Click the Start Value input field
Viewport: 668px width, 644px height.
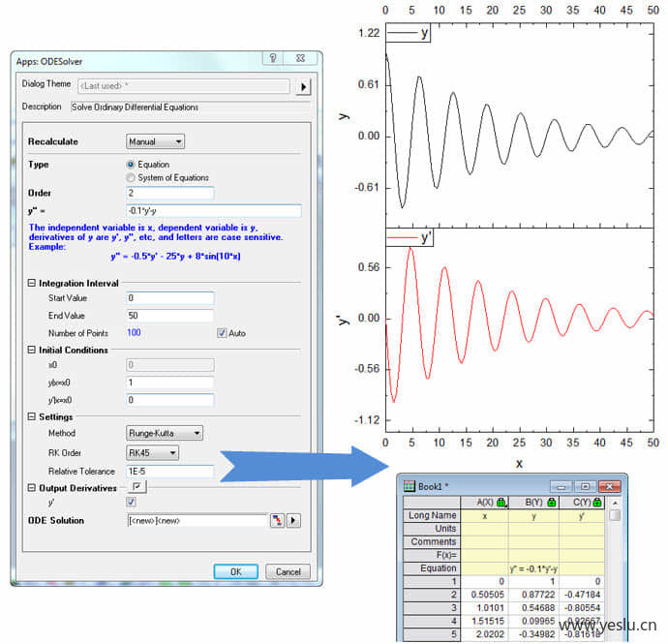[x=170, y=298]
